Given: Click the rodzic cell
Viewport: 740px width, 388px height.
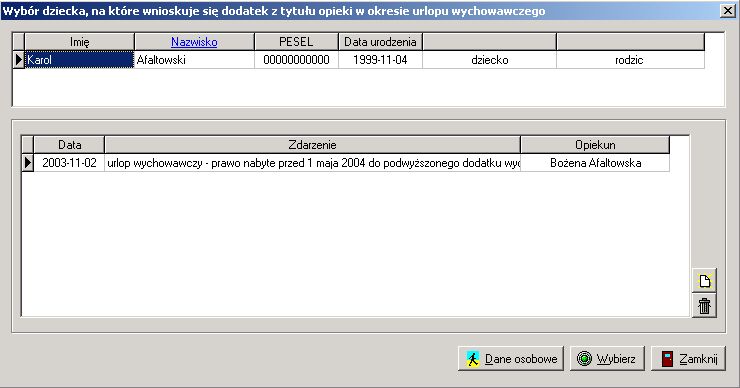Looking at the screenshot, I should 630,59.
